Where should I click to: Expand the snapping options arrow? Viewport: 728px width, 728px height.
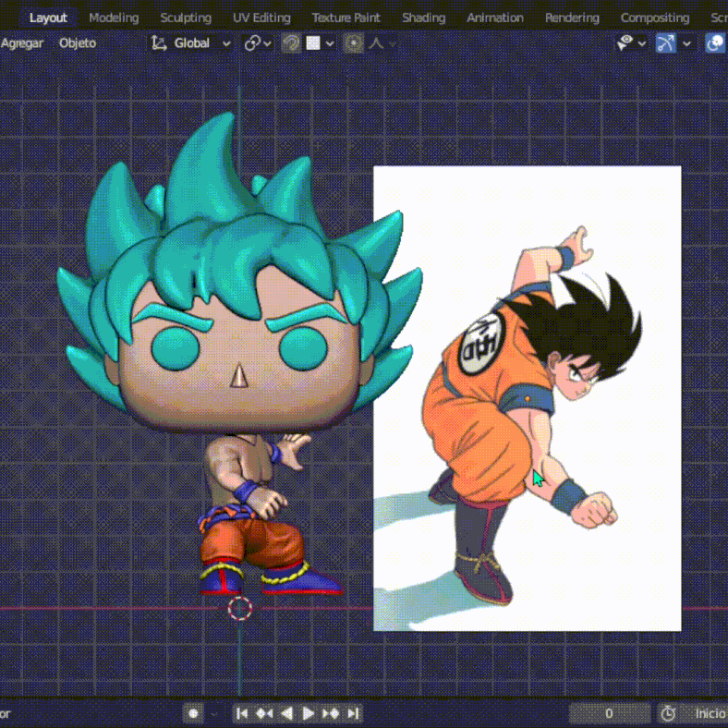(x=330, y=43)
